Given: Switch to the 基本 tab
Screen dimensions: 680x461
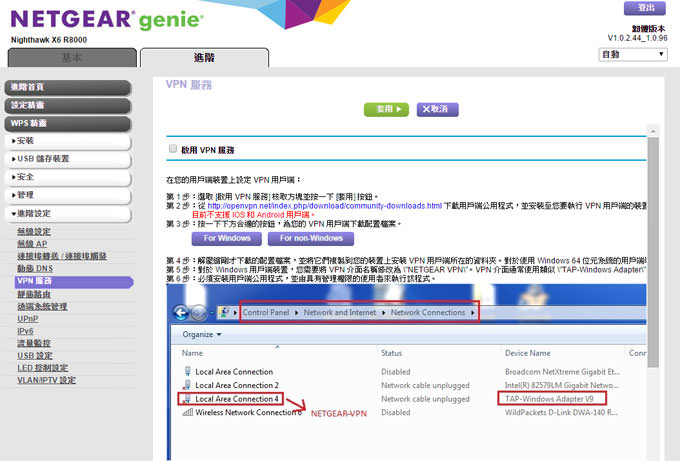Looking at the screenshot, I should [x=72, y=57].
